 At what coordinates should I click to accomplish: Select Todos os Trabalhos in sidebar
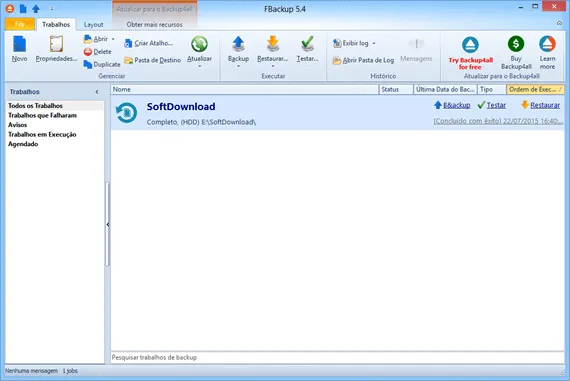[x=35, y=105]
